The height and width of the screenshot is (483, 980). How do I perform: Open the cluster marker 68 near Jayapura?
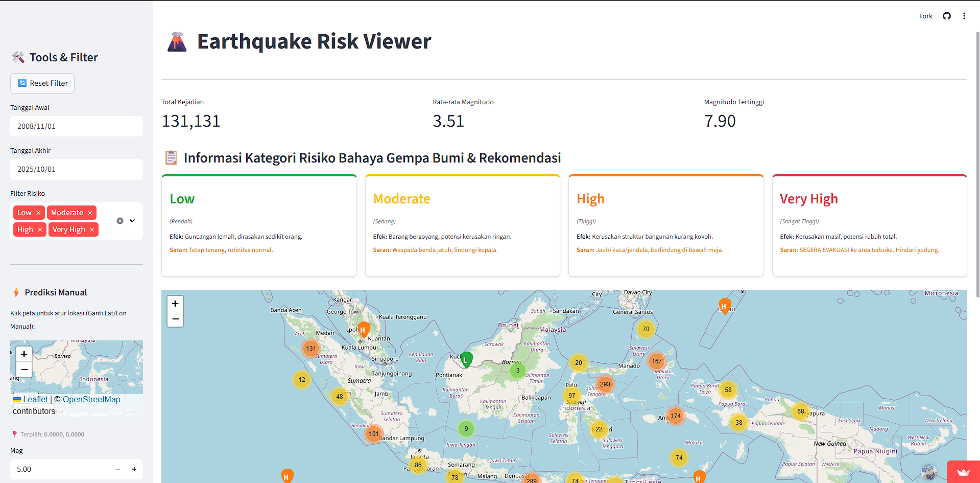801,411
